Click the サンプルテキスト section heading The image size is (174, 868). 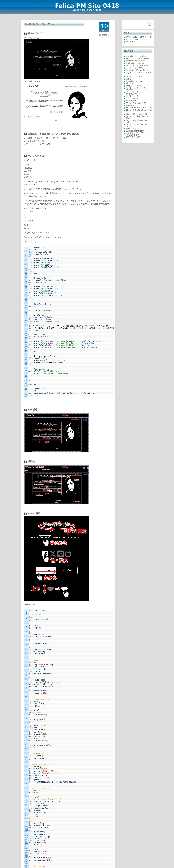(37, 156)
